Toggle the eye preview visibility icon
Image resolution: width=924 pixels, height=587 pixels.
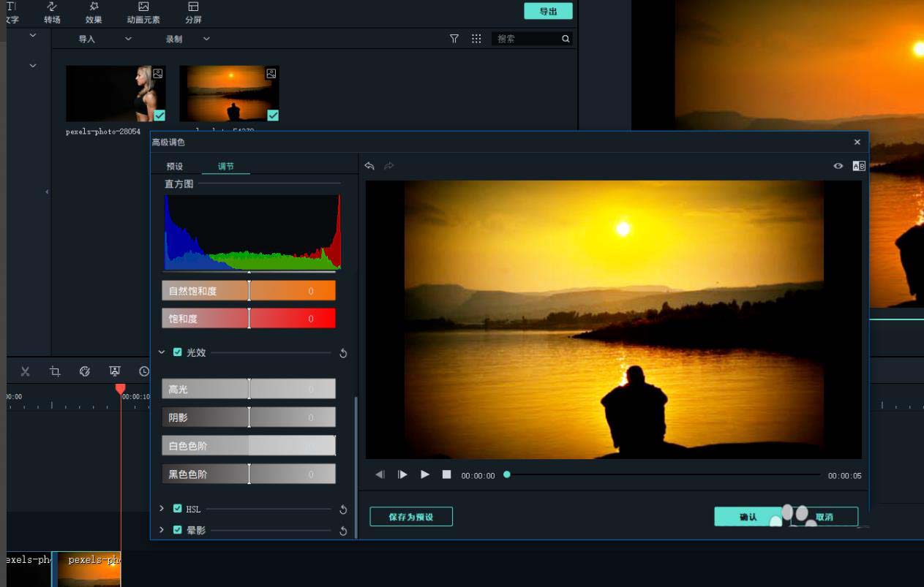click(x=838, y=166)
